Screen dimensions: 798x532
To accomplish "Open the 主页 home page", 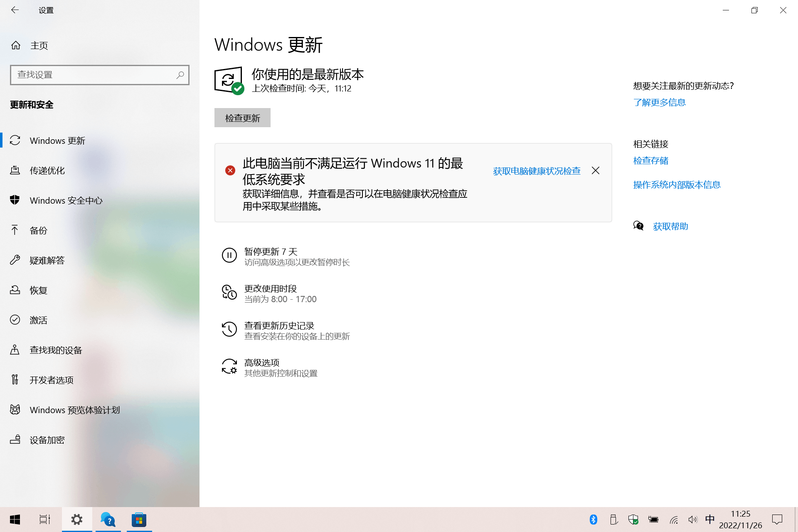I will [x=39, y=45].
